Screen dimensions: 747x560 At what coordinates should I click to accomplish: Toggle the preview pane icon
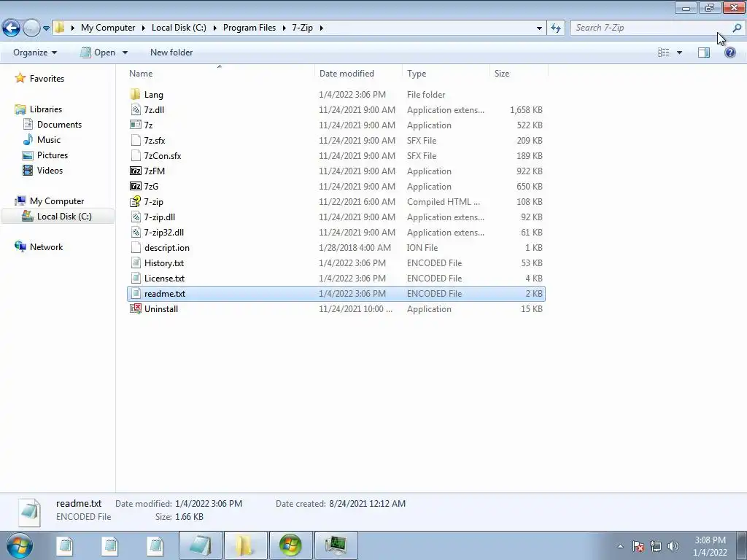(x=704, y=52)
